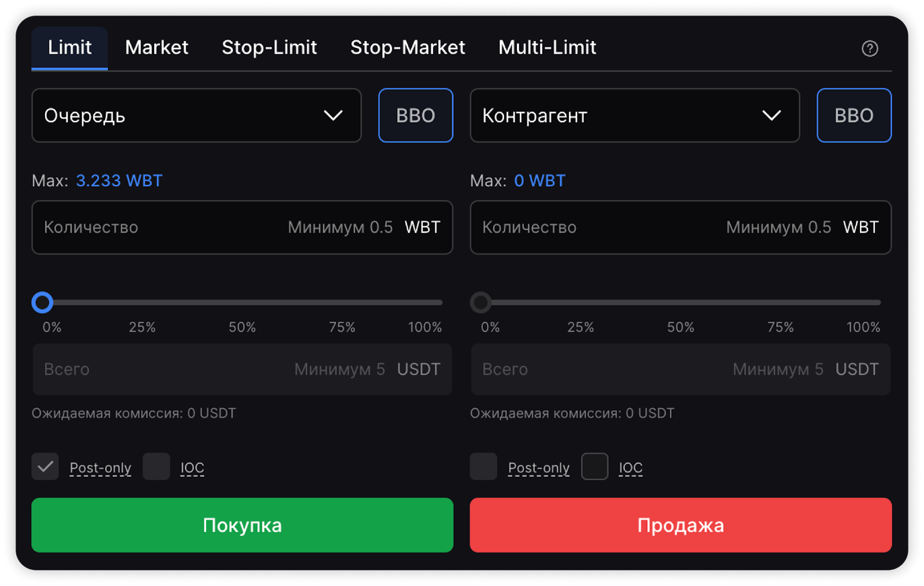924x586 pixels.
Task: Click the blue buy-side slider handle
Action: [42, 303]
